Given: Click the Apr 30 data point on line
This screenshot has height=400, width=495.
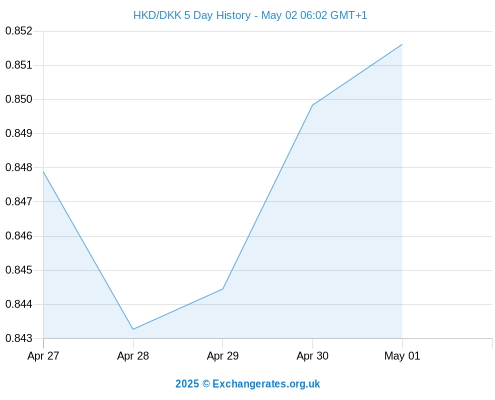Looking at the screenshot, I should (x=312, y=105).
